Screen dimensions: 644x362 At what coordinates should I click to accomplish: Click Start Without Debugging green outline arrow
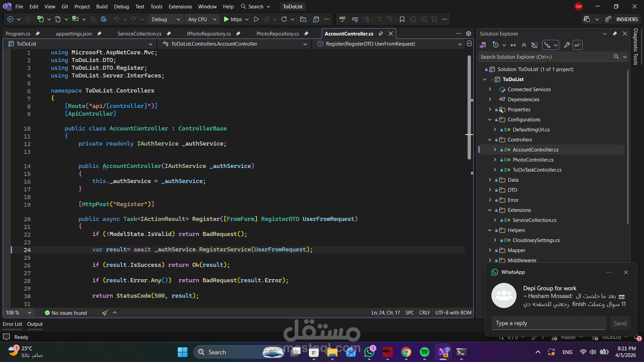click(256, 19)
